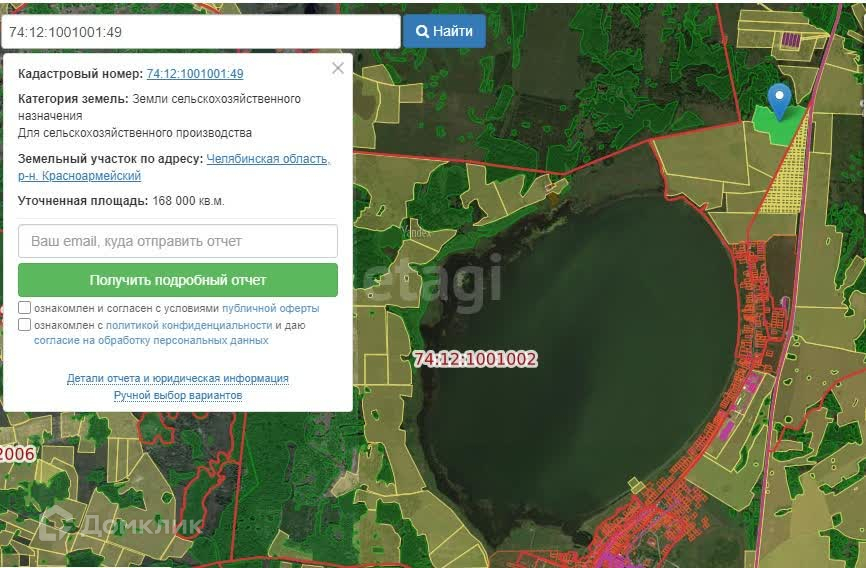Click Ручной выбор вариантов link

pyautogui.click(x=178, y=396)
